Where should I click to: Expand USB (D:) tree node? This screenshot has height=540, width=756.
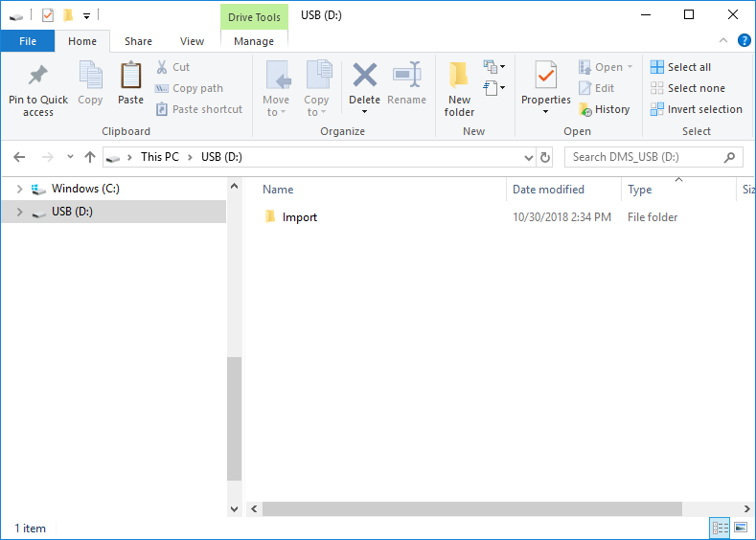pyautogui.click(x=19, y=212)
